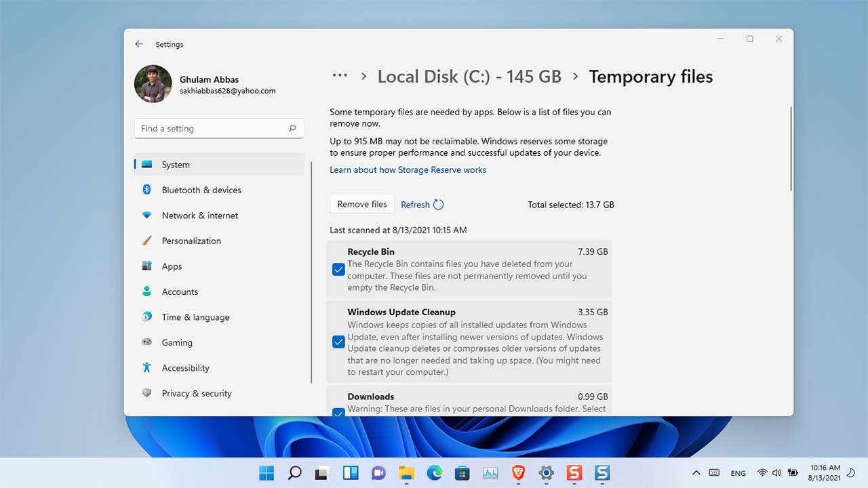This screenshot has width=868, height=488.
Task: Click the refresh circular arrow icon
Action: click(438, 205)
